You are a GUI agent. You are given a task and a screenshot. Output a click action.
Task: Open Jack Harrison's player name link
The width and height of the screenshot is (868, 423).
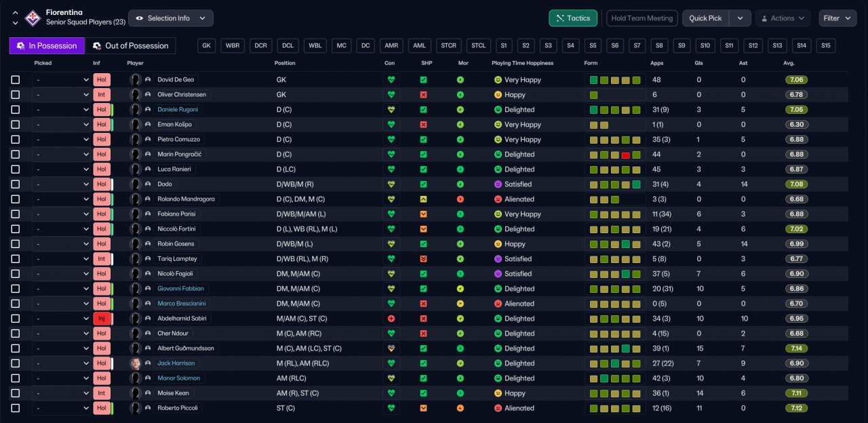click(x=176, y=363)
